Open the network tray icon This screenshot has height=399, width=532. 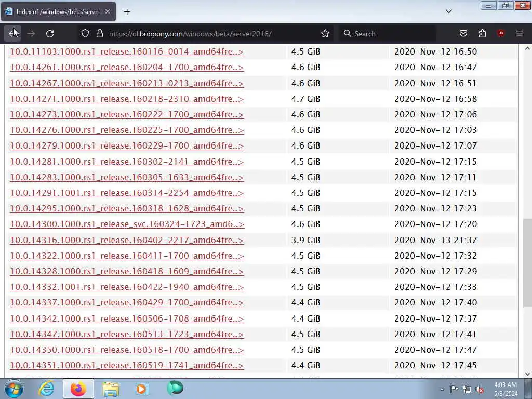467,389
